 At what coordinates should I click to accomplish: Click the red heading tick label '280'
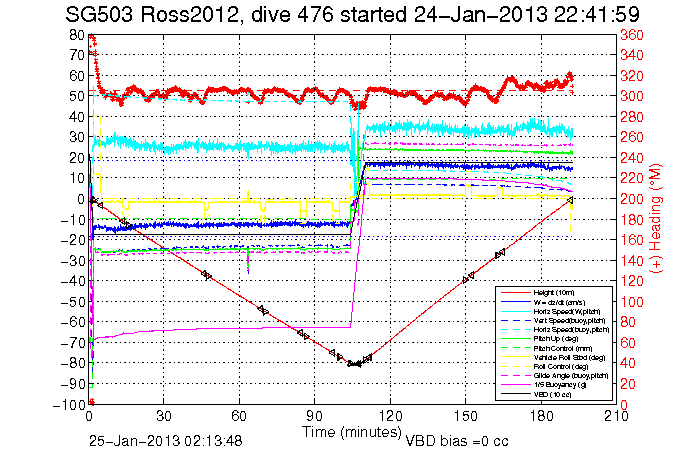pyautogui.click(x=632, y=117)
